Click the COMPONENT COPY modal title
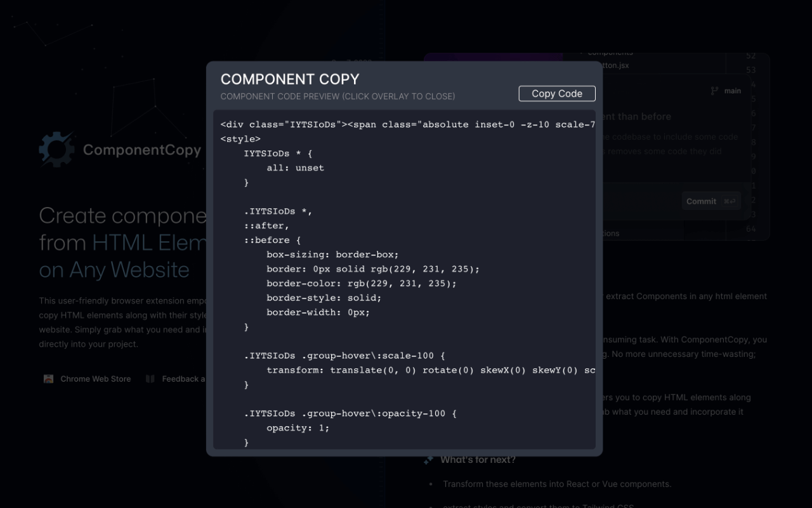Image resolution: width=812 pixels, height=508 pixels. (290, 79)
